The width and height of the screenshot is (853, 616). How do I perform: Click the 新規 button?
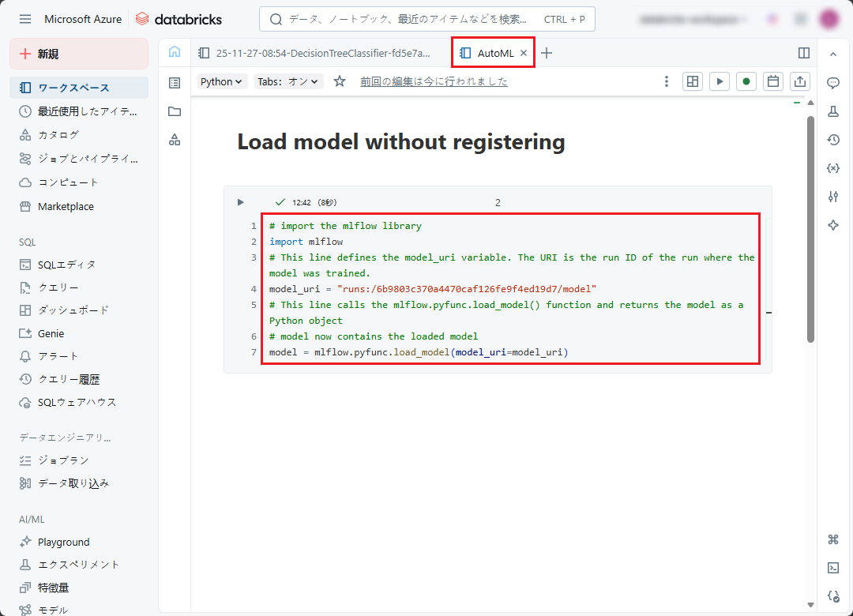tap(79, 54)
